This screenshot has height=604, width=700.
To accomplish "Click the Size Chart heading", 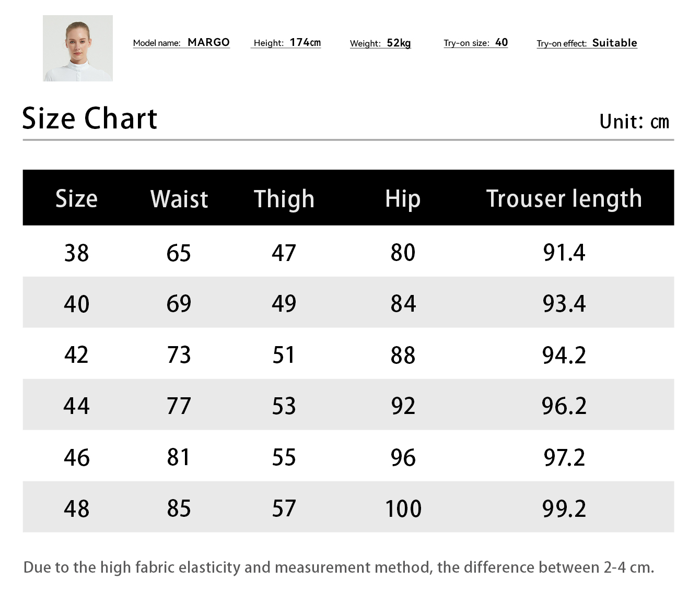I will coord(90,119).
